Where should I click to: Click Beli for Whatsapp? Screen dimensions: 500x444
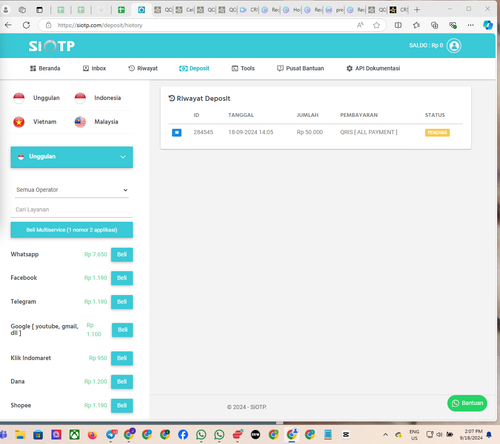tap(122, 255)
